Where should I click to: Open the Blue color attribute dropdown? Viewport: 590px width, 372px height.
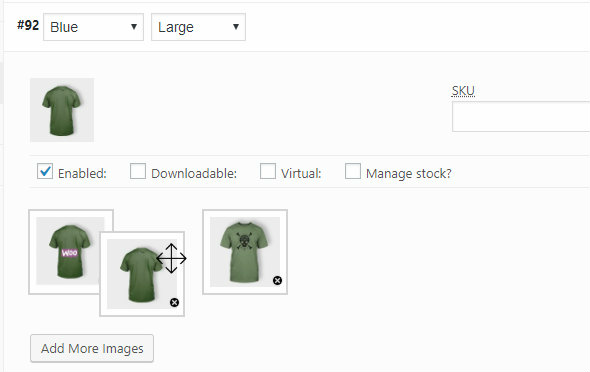coord(93,27)
